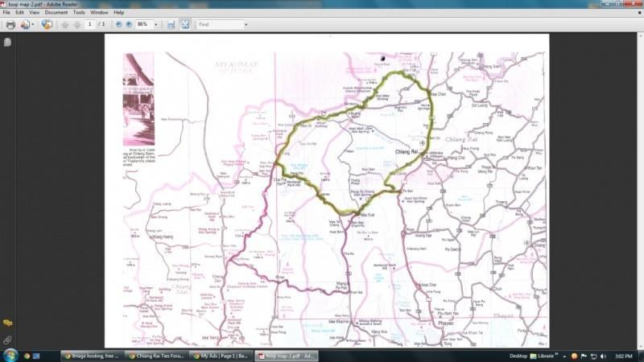Print the PDF with the printer icon
Image resolution: width=644 pixels, height=362 pixels.
(x=10, y=25)
